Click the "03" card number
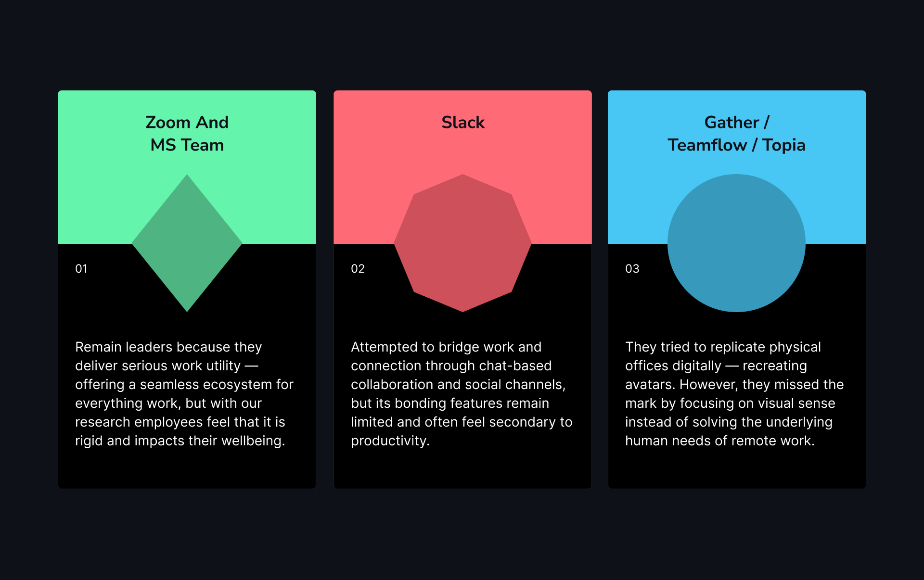Viewport: 924px width, 580px height. click(x=632, y=269)
